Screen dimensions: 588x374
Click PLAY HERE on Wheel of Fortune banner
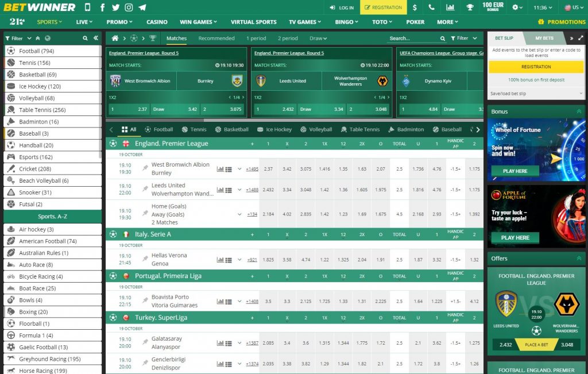515,170
